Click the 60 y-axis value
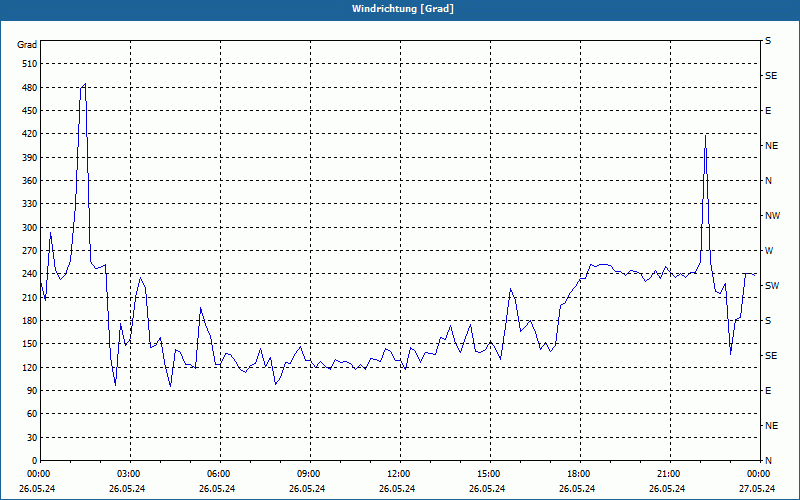 32,414
